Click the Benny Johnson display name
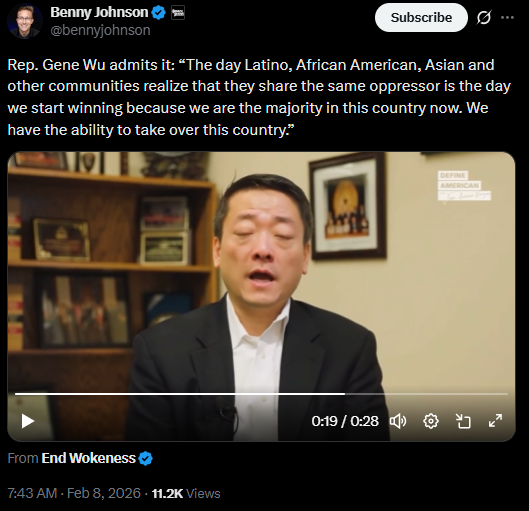Screen dimensions: 529x511 point(99,12)
